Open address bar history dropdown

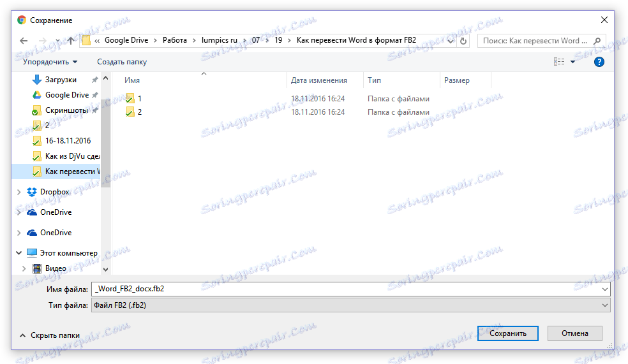[x=451, y=41]
